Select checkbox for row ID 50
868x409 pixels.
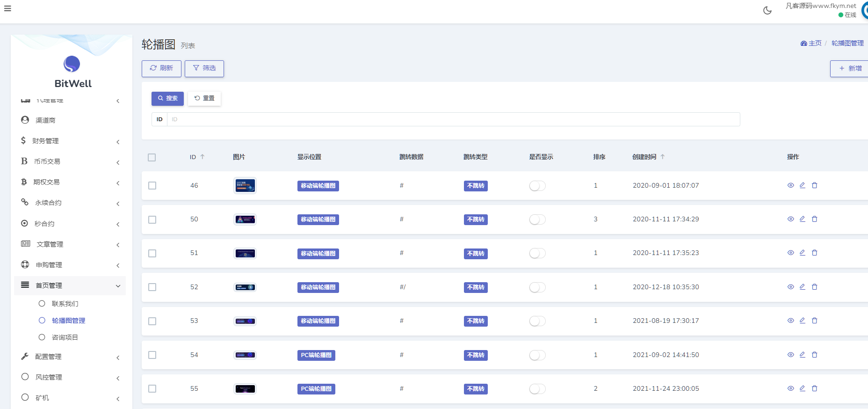(152, 219)
